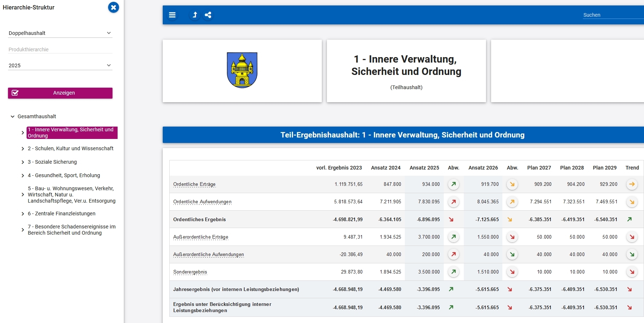This screenshot has width=644, height=323.
Task: Click the city coat of arms image
Action: coord(242,70)
